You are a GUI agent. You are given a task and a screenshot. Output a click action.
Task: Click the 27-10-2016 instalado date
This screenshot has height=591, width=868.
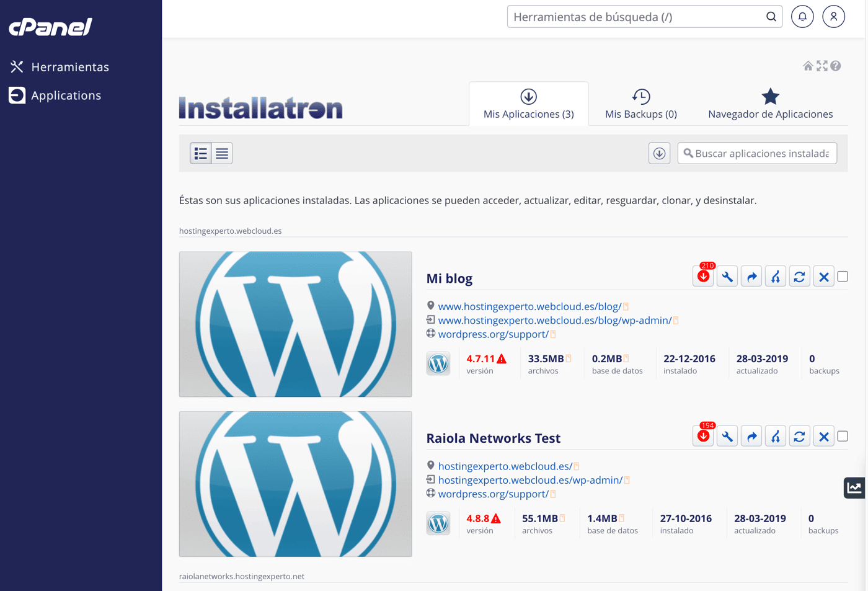coord(686,518)
